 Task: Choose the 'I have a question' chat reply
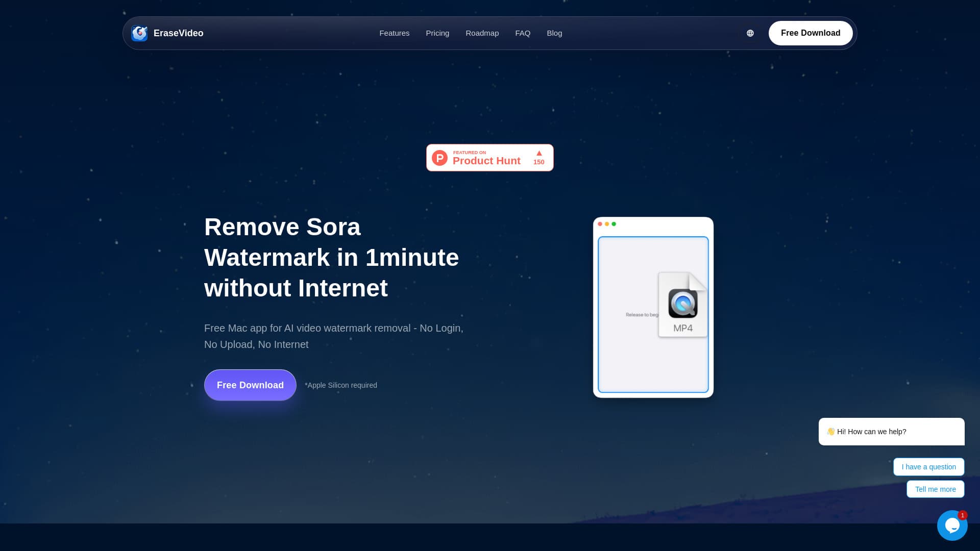point(928,466)
